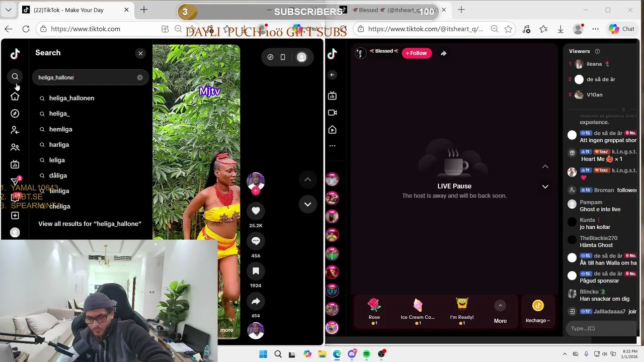Open profile avatar at sidebar bottom
644x362 pixels.
coord(15,232)
